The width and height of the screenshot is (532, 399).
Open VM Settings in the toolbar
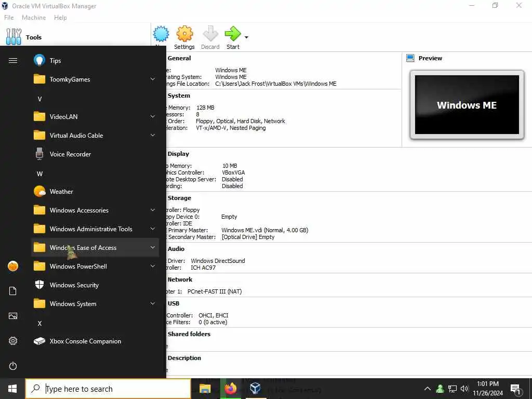[x=184, y=38]
